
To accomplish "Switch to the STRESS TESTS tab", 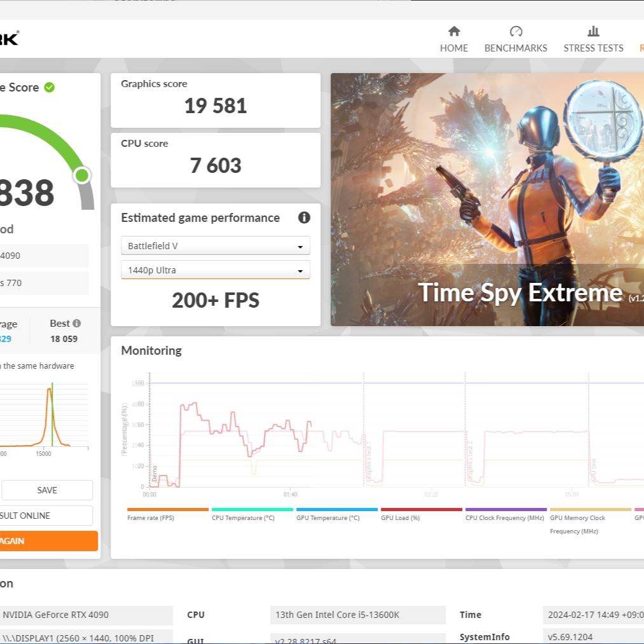I will (593, 48).
